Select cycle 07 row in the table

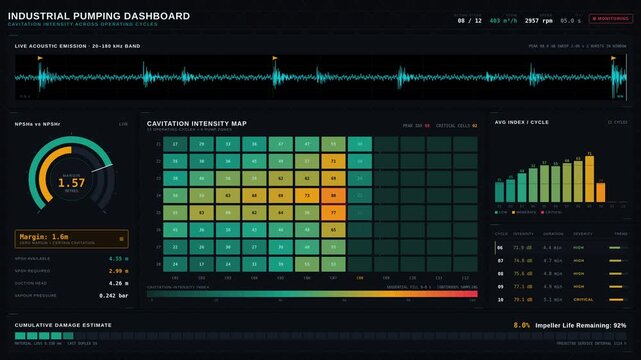point(562,261)
